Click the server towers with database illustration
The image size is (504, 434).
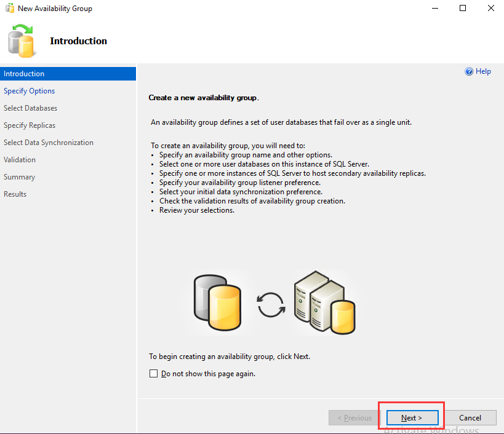pyautogui.click(x=325, y=302)
